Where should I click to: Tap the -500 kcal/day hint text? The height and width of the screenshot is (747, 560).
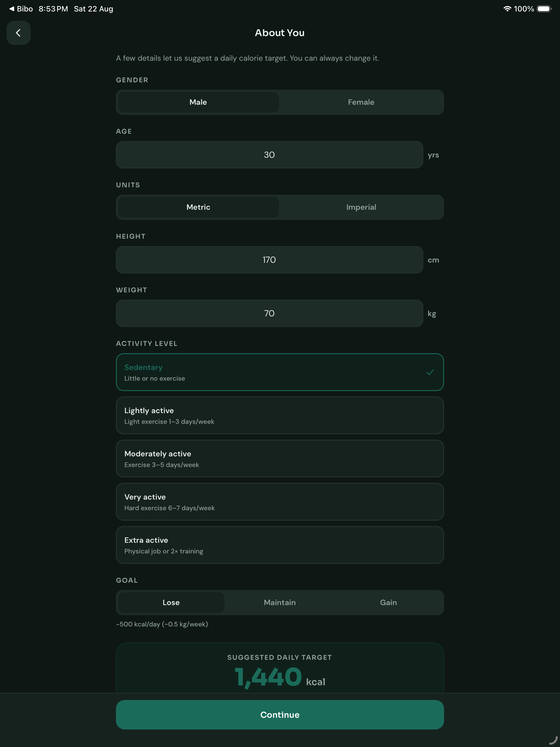(x=162, y=624)
